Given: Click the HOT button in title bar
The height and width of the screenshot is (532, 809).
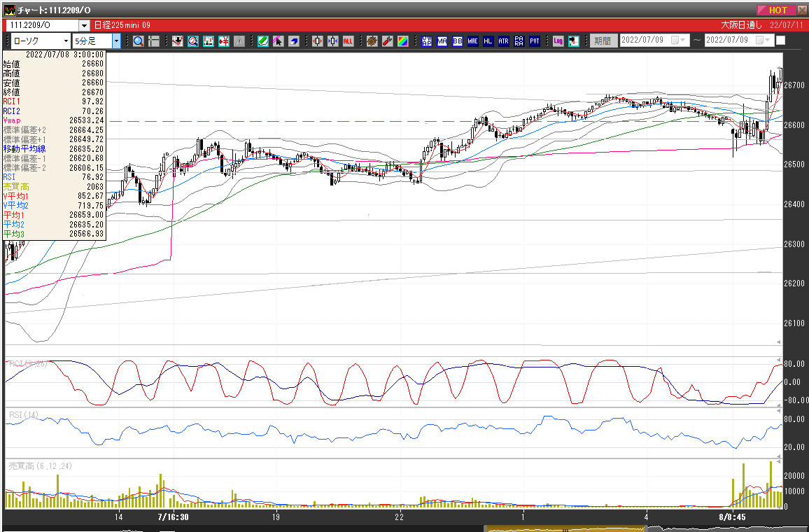Looking at the screenshot, I should point(777,10).
